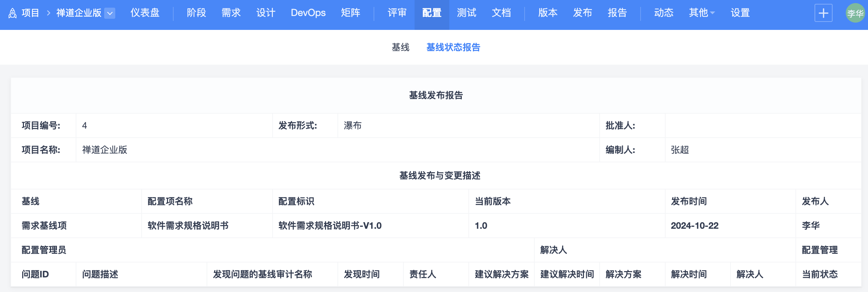
Task: Click the 解决方案 column header
Action: click(624, 274)
